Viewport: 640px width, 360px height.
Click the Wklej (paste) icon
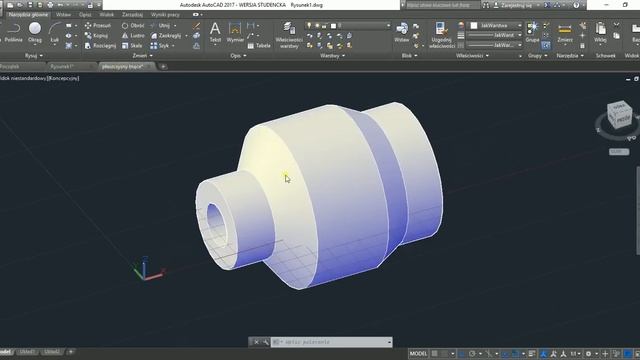tap(600, 32)
